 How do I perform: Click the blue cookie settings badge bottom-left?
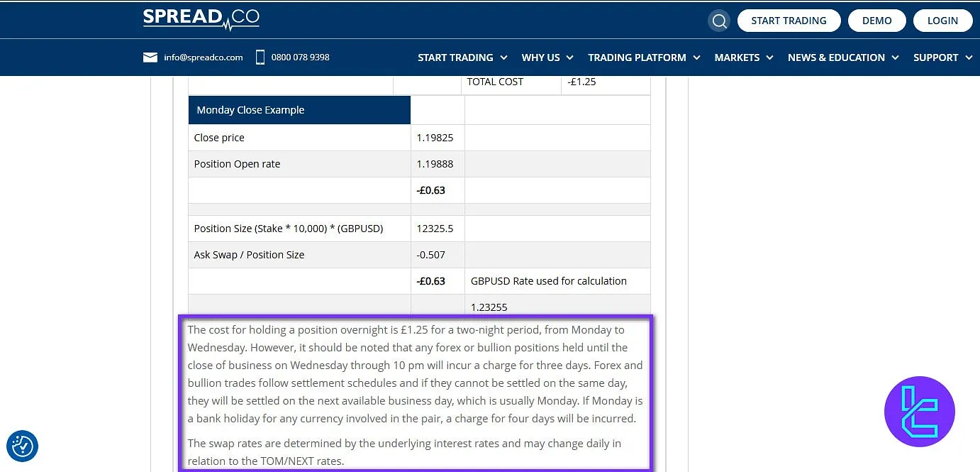pos(22,446)
